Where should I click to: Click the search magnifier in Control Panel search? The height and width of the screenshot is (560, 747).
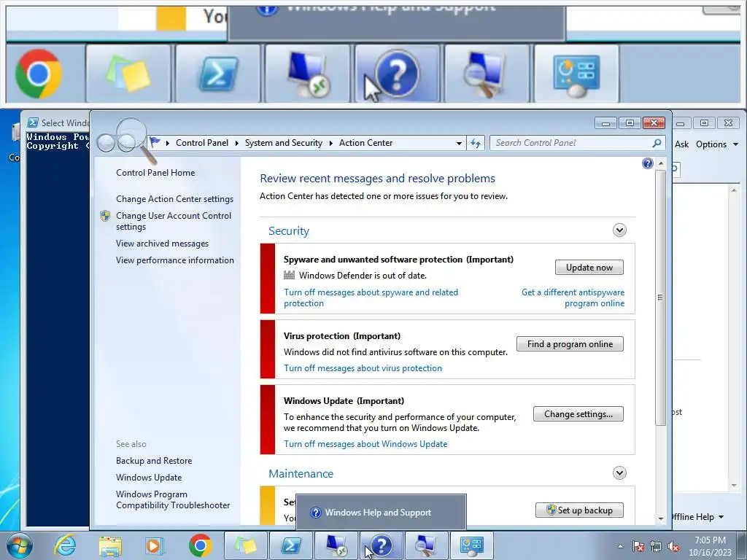click(657, 143)
